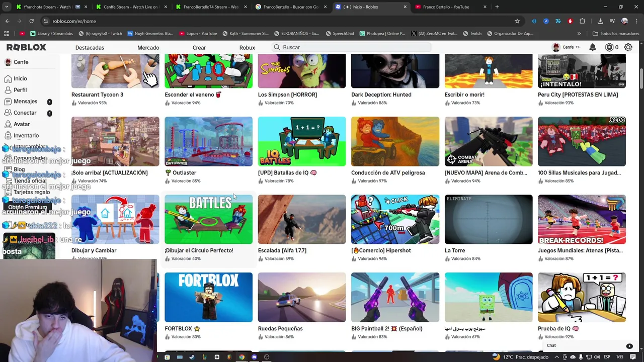The height and width of the screenshot is (362, 644).
Task: Click the Prueba de IQ title
Action: (558, 329)
